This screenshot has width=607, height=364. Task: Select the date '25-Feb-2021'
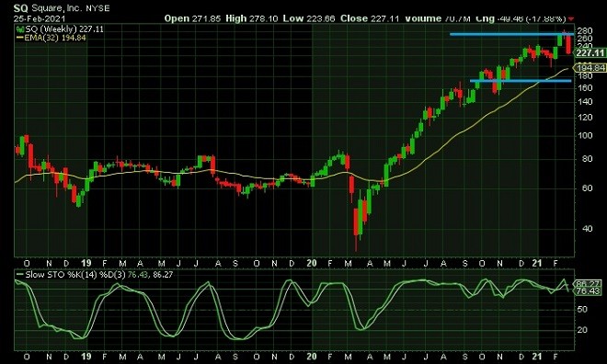point(40,18)
